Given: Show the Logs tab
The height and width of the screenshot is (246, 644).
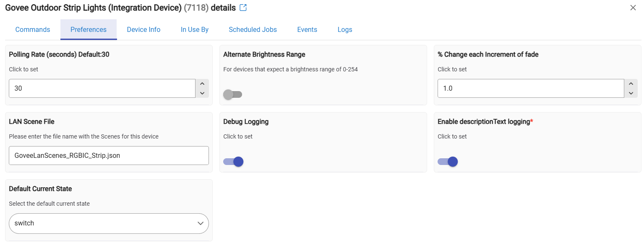Looking at the screenshot, I should pos(345,30).
